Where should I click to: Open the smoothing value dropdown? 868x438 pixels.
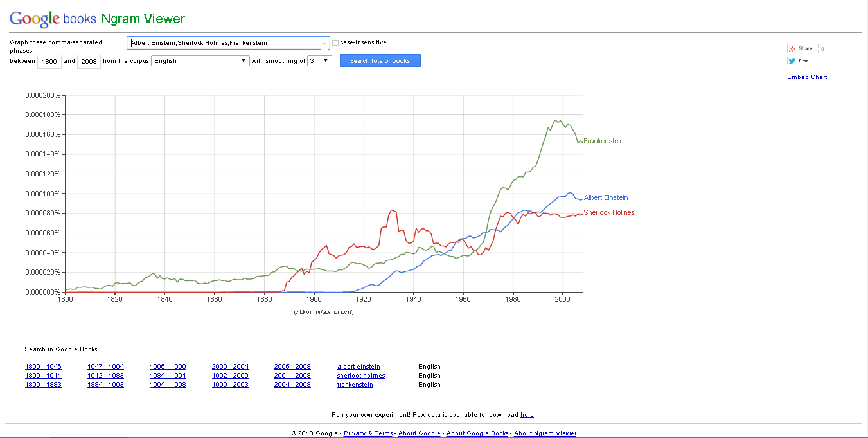pos(319,60)
